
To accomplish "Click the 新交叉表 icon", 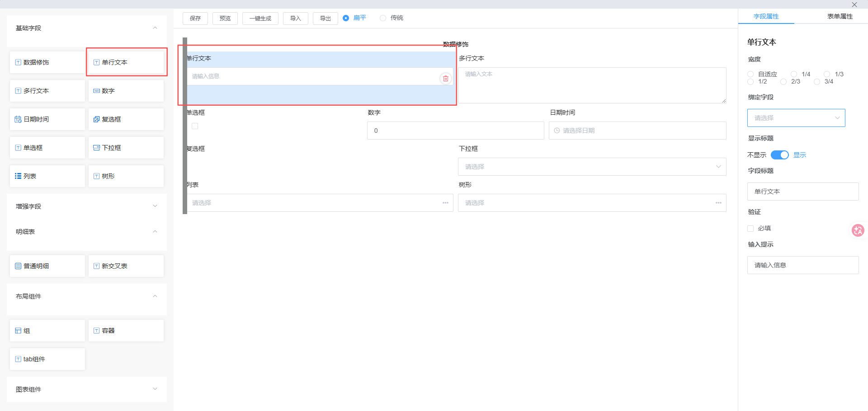I will click(x=96, y=266).
